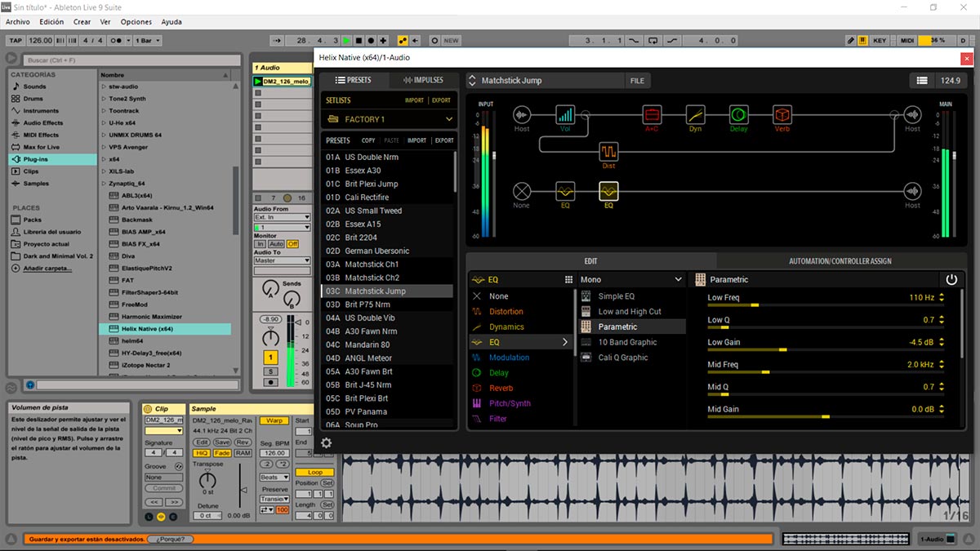Viewport: 980px width, 551px height.
Task: Open the Mono routing dropdown
Action: click(630, 279)
